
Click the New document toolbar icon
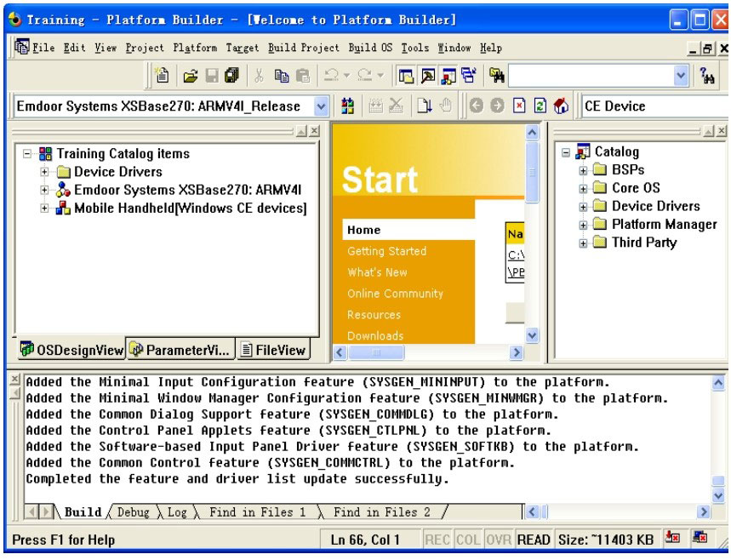[162, 76]
